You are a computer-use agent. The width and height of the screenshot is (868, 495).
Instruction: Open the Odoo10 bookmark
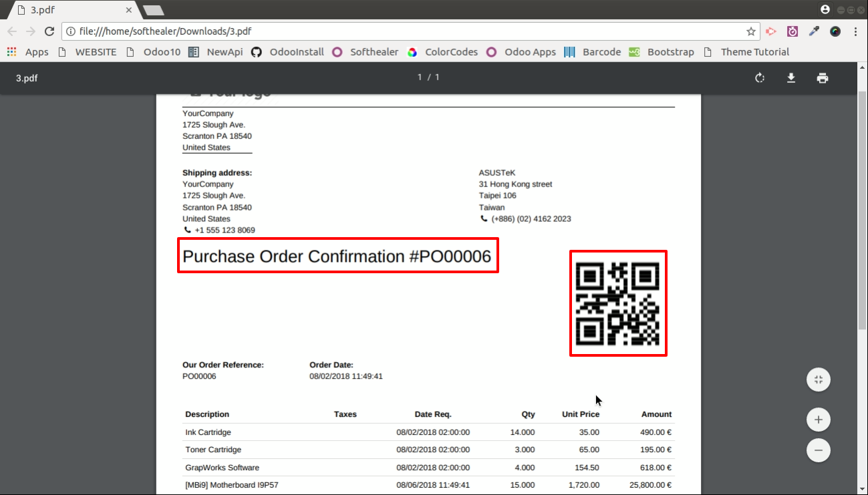pyautogui.click(x=153, y=52)
